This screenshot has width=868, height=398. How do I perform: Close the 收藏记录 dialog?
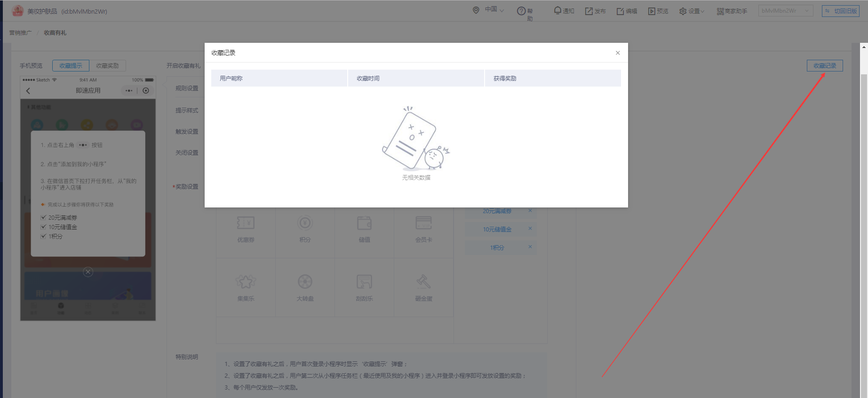[x=618, y=53]
